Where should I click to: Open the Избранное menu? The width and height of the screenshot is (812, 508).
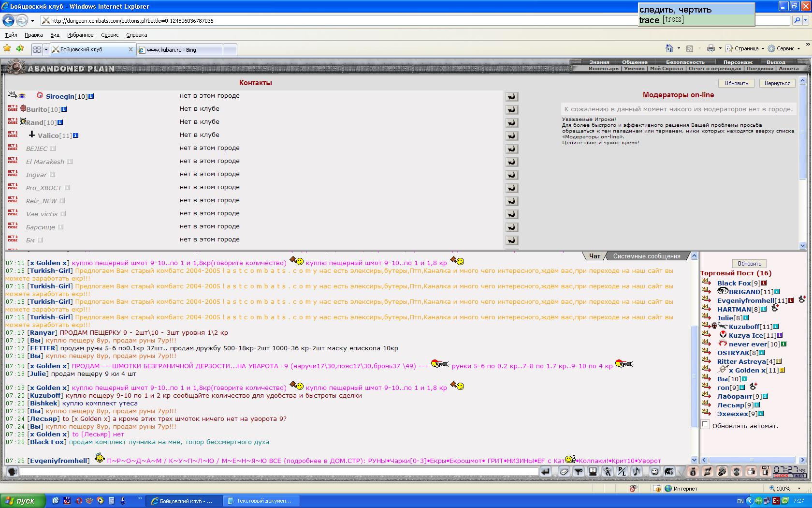[x=80, y=35]
